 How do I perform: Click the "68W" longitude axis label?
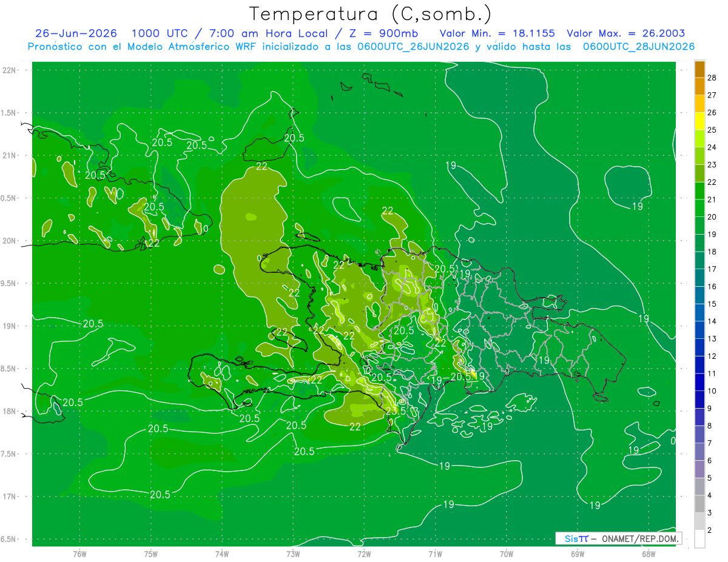649,554
